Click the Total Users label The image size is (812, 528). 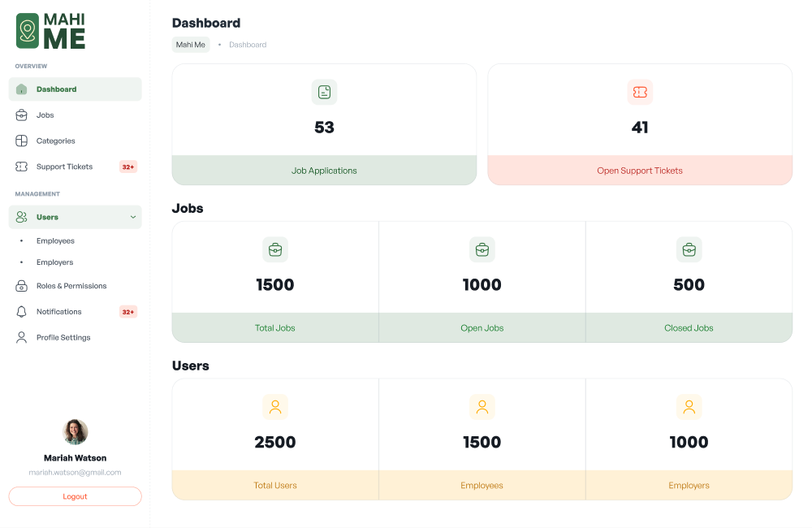pyautogui.click(x=275, y=486)
